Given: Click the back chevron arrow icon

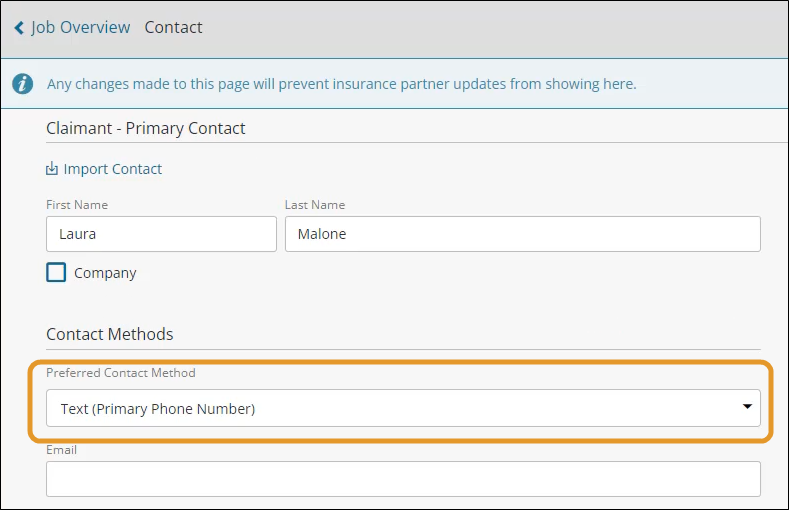Looking at the screenshot, I should [x=19, y=28].
